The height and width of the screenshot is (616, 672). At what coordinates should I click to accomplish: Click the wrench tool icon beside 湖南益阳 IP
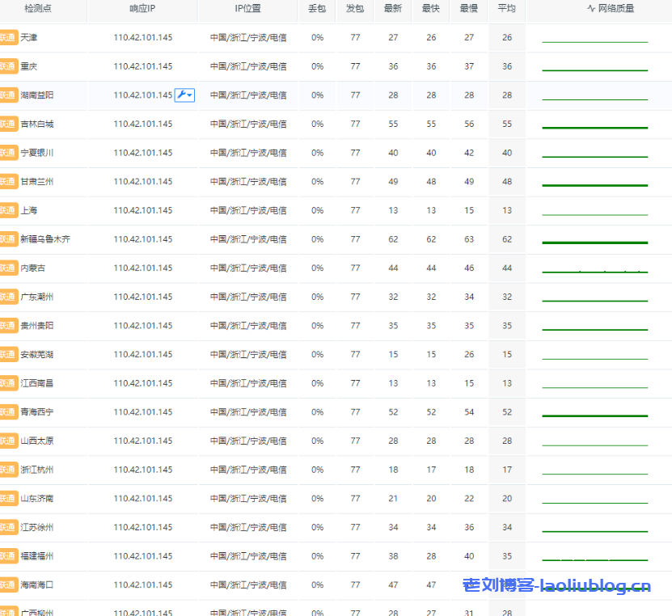click(184, 95)
